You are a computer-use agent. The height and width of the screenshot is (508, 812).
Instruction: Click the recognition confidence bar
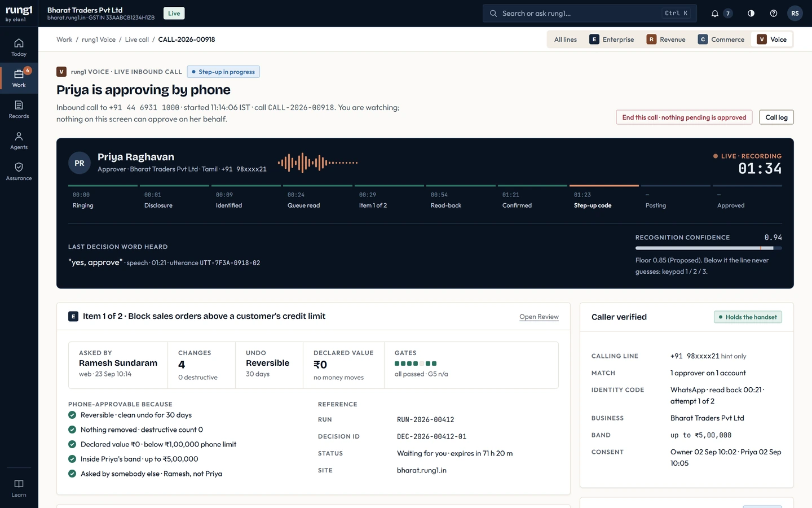pos(709,248)
